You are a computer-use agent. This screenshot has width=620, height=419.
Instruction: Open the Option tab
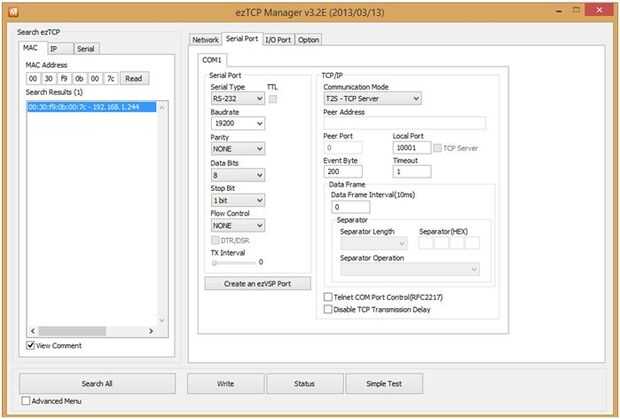click(x=308, y=40)
